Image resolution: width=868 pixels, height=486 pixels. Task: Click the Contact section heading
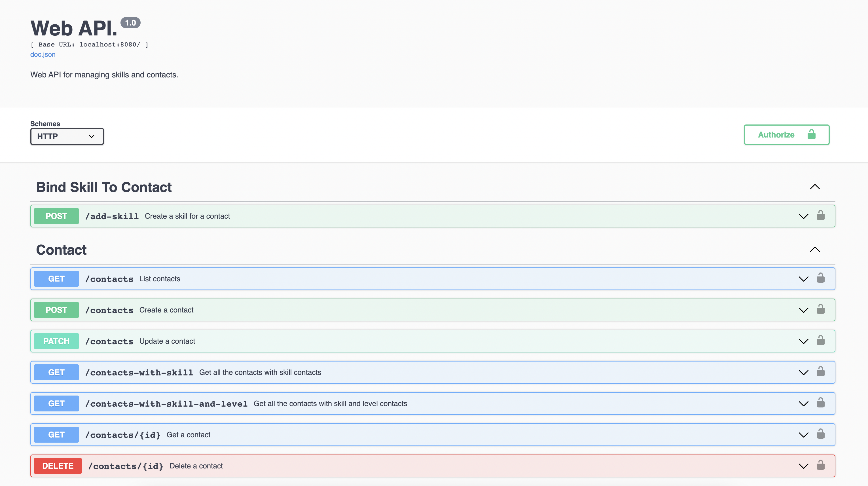(61, 250)
